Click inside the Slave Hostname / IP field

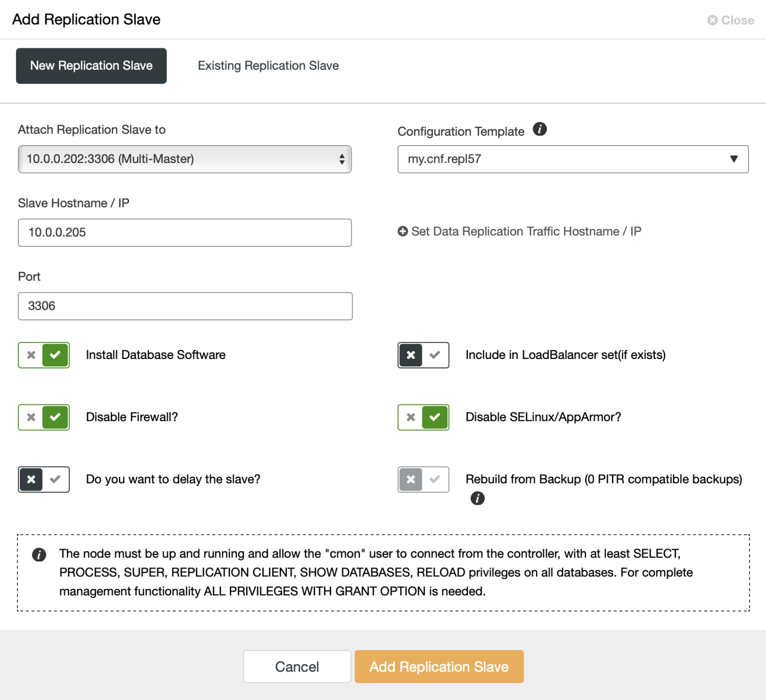pos(185,232)
